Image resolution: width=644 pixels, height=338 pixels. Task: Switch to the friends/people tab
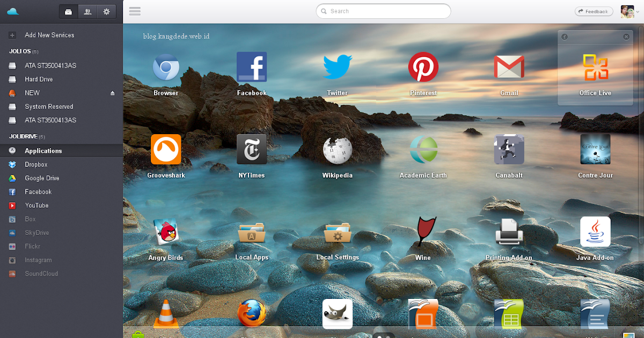[87, 11]
